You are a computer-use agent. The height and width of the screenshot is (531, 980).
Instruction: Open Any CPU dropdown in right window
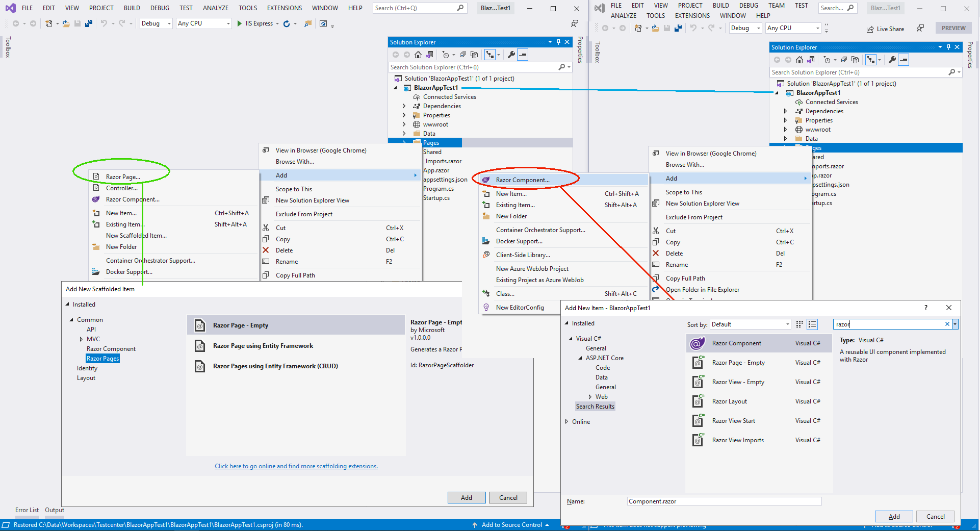(x=793, y=28)
